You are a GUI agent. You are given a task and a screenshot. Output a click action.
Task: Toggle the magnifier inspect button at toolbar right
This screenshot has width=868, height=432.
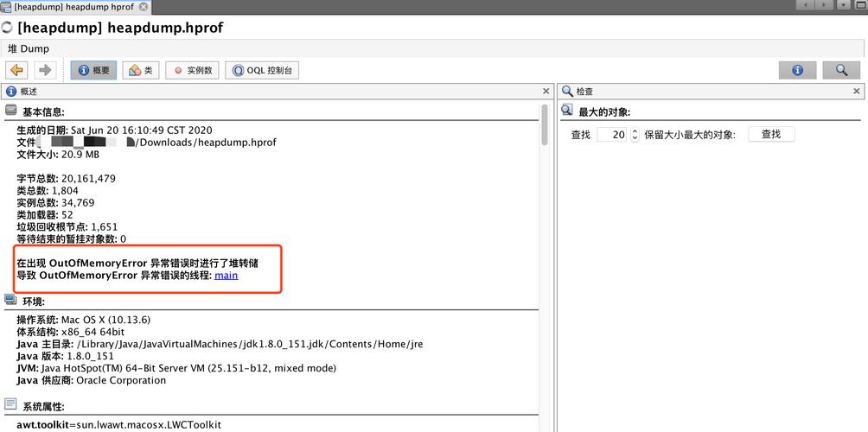[841, 70]
